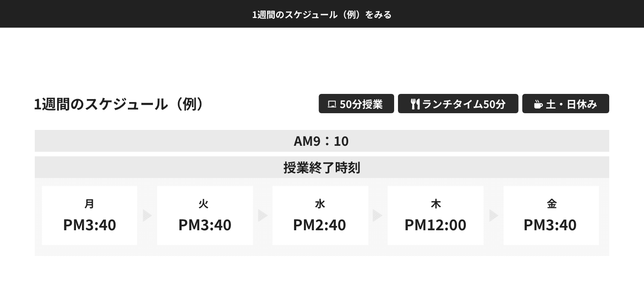Click the arrow between 月 and 火
The image size is (644, 283).
(147, 215)
